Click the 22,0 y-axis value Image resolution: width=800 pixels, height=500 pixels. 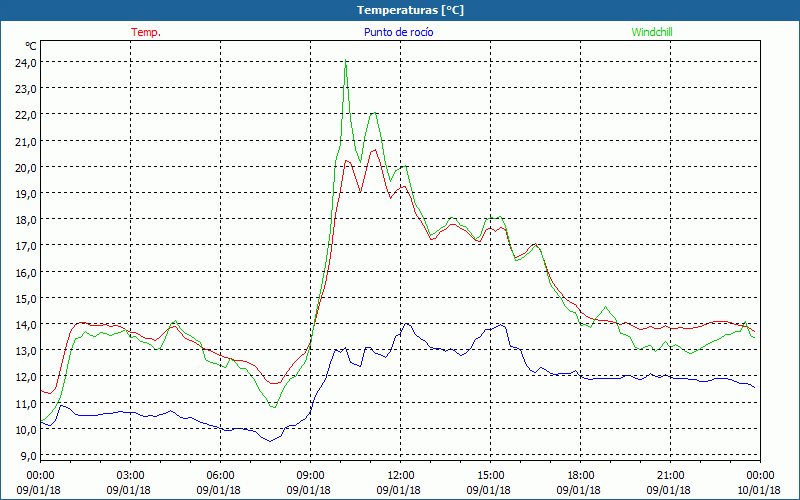(x=25, y=115)
